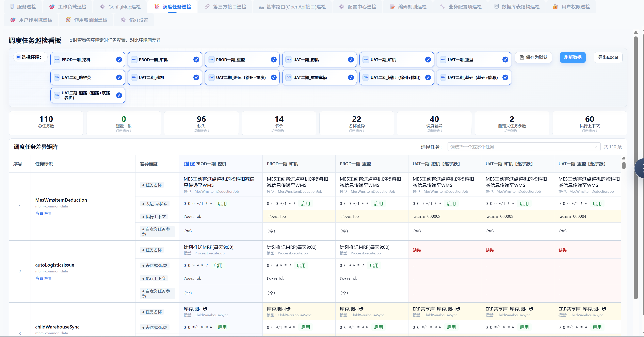Click the ConfigMap巡检 gear icon

tap(102, 7)
